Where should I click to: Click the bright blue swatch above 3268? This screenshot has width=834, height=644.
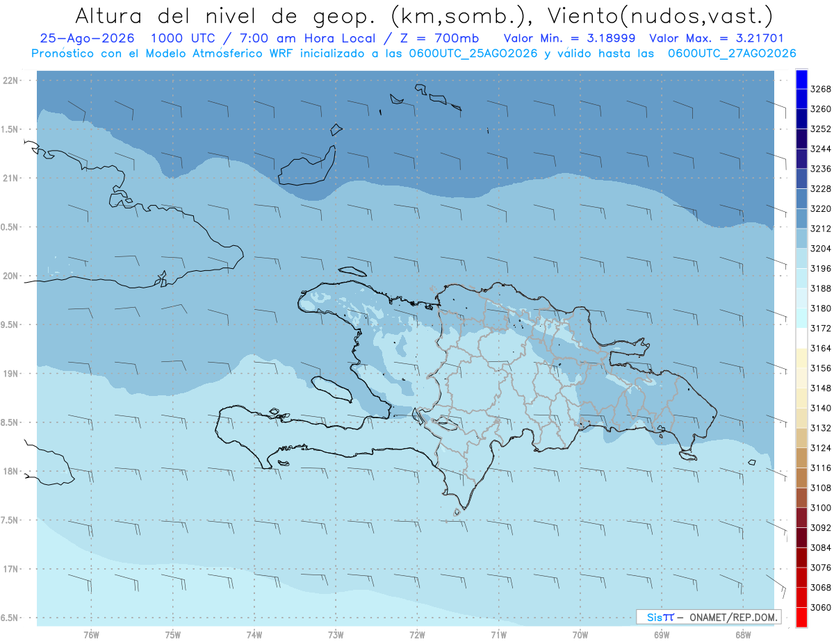801,79
